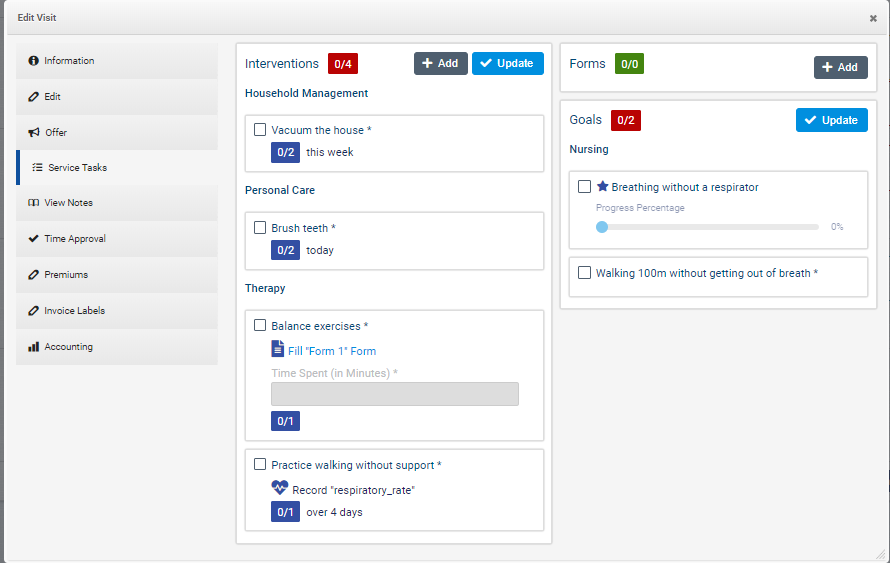Click the Progress Percentage slider handle
890x563 pixels.
pos(602,227)
